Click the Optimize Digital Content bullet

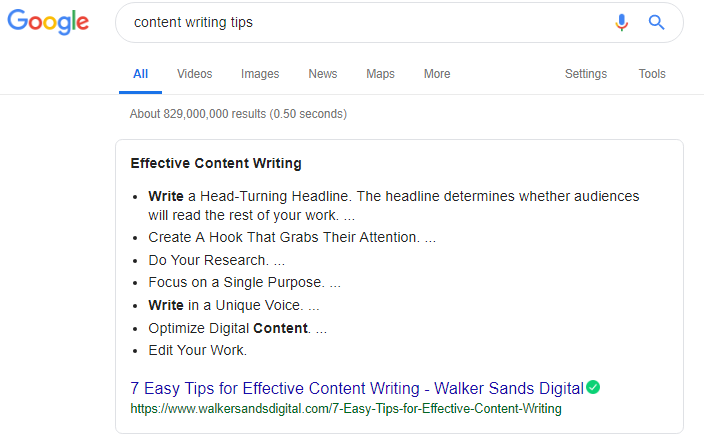coord(238,328)
